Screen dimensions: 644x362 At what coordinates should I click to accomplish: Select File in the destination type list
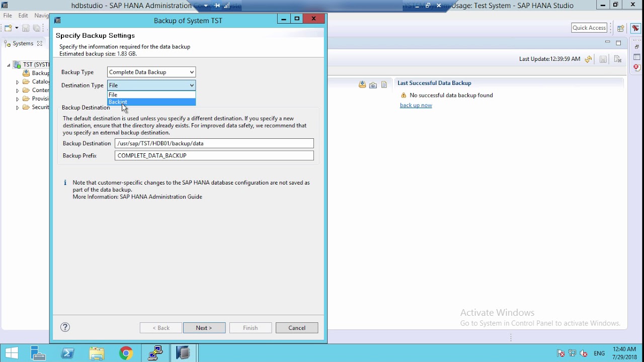tap(151, 95)
